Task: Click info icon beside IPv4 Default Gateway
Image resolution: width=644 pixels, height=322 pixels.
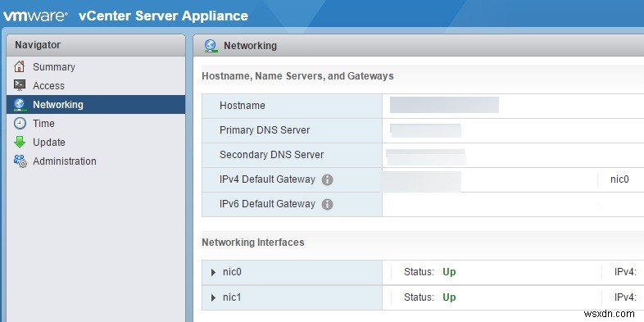Action: pos(327,179)
